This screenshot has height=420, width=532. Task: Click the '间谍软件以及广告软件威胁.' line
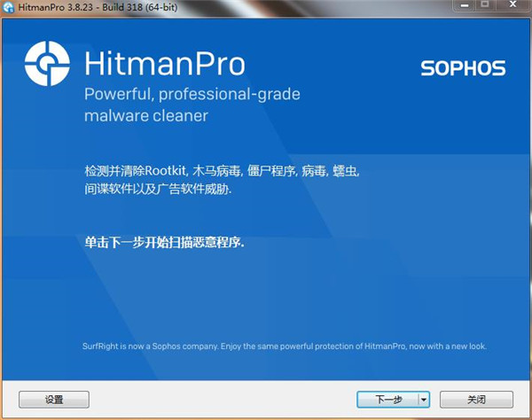[x=158, y=189]
